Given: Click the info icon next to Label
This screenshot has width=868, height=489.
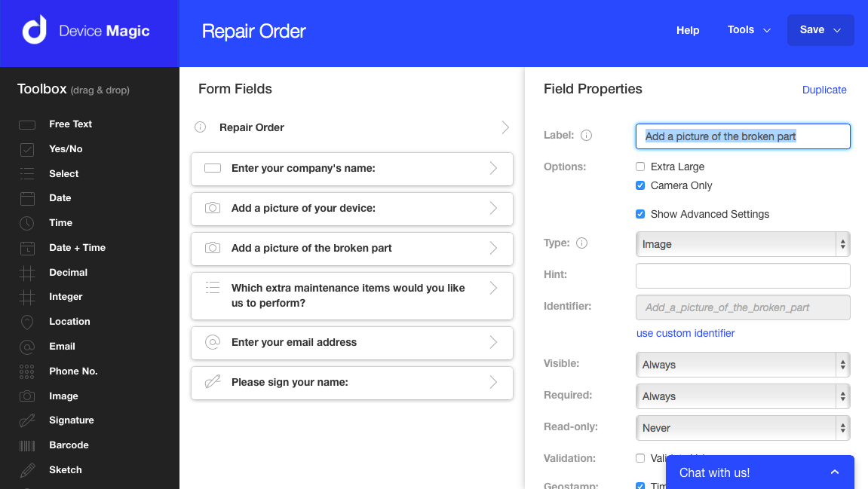Looking at the screenshot, I should click(586, 136).
